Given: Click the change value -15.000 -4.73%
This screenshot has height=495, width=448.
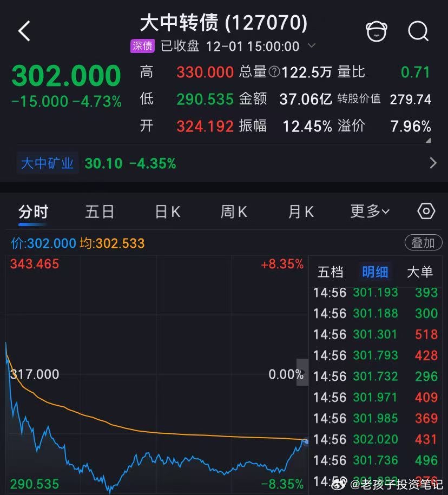Looking at the screenshot, I should click(67, 102).
